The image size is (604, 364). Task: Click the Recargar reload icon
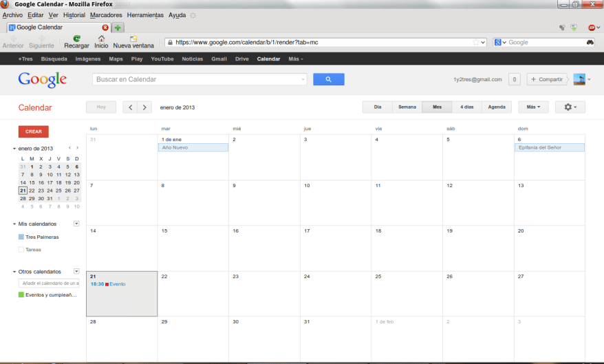(76, 39)
